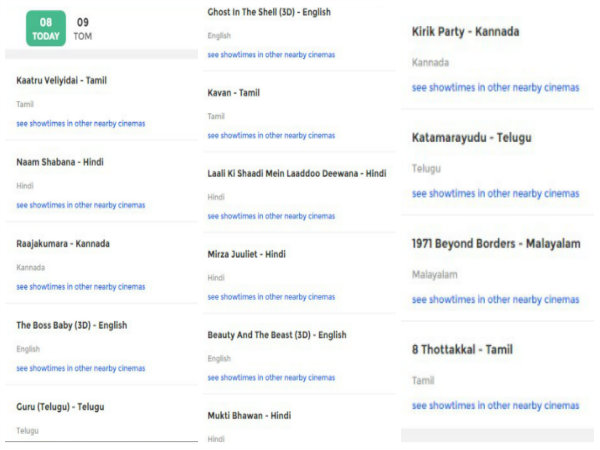Click the Kaatru Veliyidai - Tamil title
This screenshot has height=450, width=600.
coord(61,80)
